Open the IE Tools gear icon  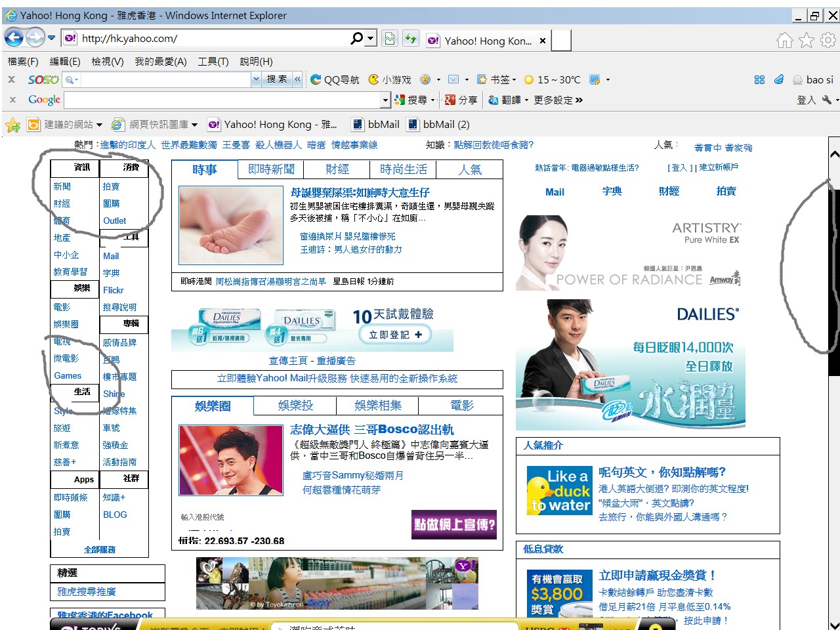828,41
